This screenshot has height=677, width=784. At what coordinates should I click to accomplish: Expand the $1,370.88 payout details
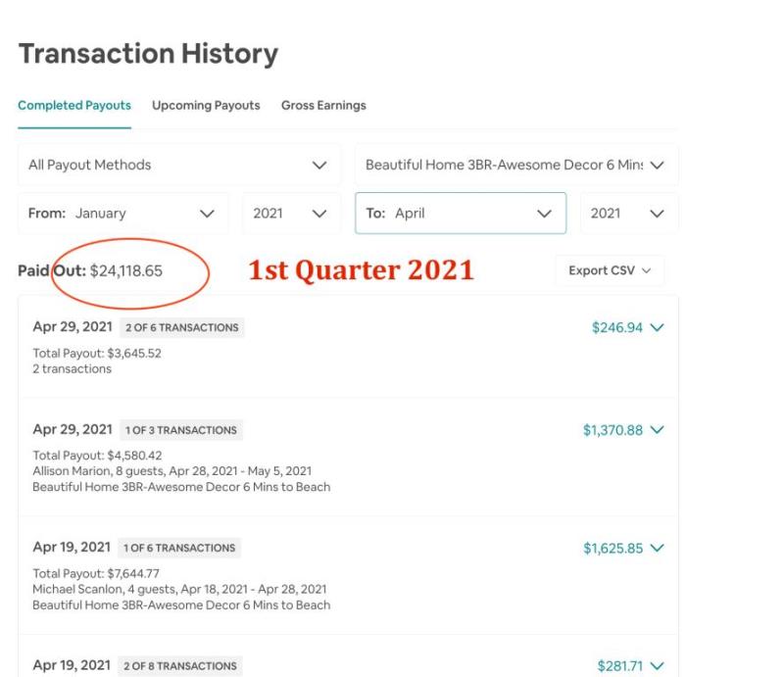657,430
